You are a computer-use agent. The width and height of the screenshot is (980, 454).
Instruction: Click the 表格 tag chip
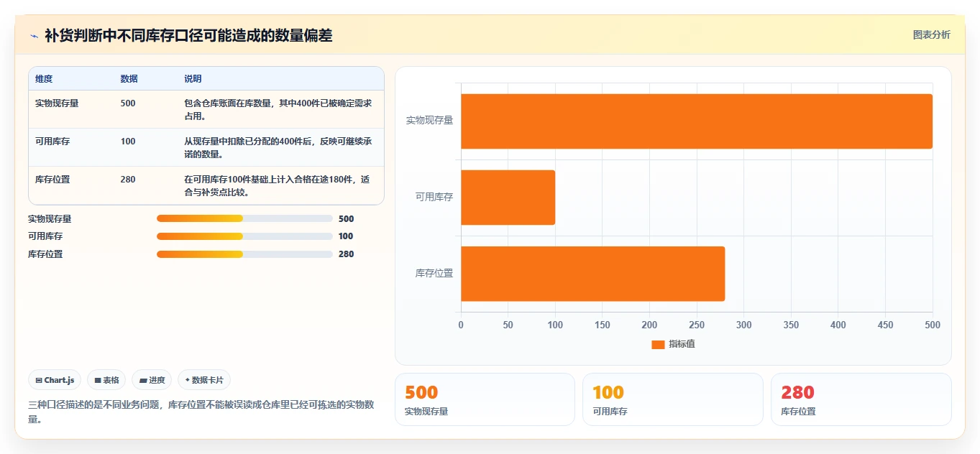106,380
